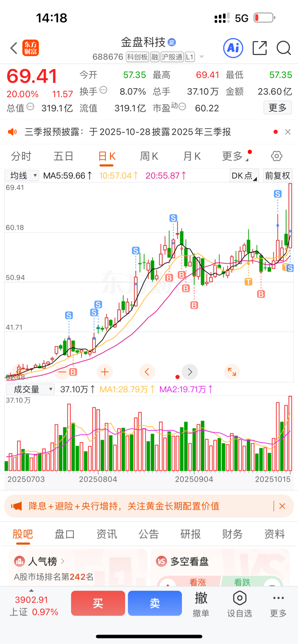Open 降息+避险 gold allocation link
This screenshot has height=644, width=298.
(124, 506)
